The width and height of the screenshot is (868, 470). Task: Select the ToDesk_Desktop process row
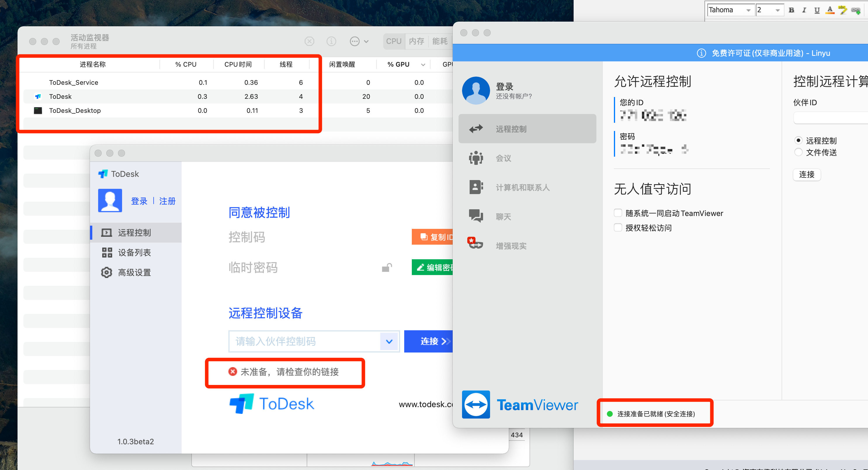[x=236, y=110]
